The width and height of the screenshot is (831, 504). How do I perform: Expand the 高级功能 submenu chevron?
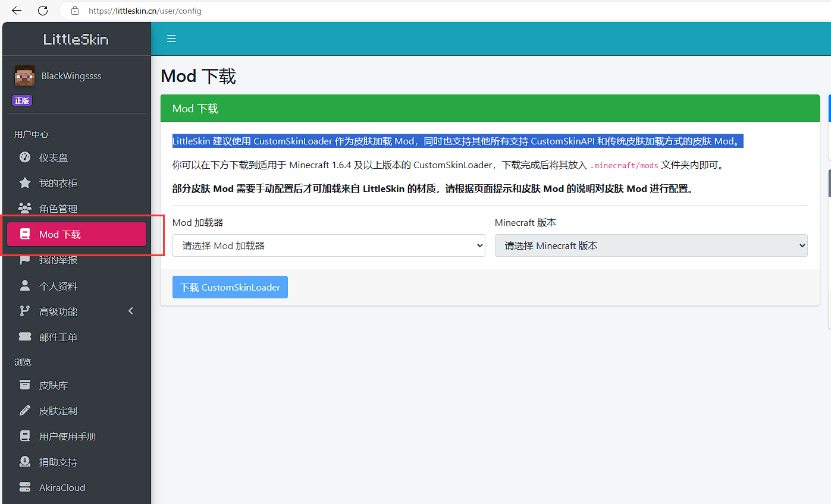click(x=131, y=311)
